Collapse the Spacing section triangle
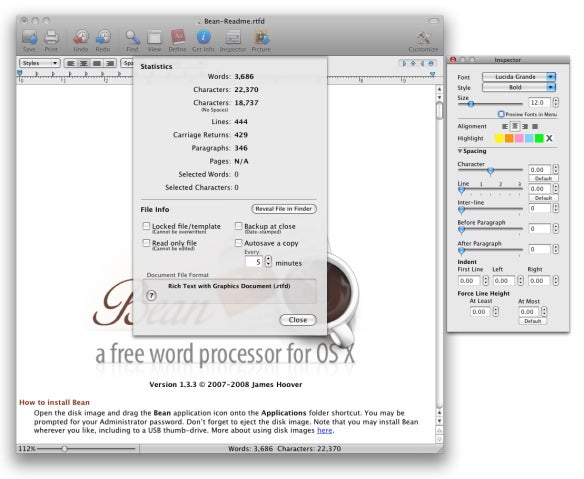Image resolution: width=584 pixels, height=479 pixels. click(460, 151)
